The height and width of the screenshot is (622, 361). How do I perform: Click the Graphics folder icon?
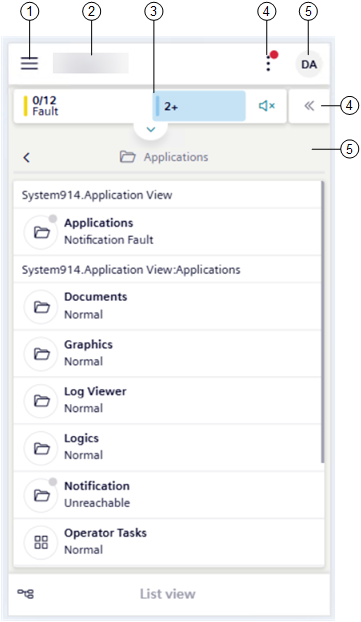tap(41, 353)
